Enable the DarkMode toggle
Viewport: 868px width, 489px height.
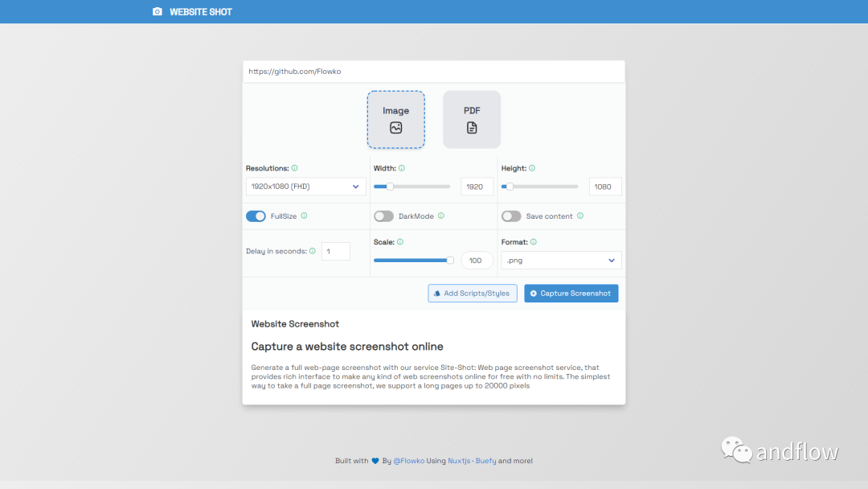pos(383,216)
